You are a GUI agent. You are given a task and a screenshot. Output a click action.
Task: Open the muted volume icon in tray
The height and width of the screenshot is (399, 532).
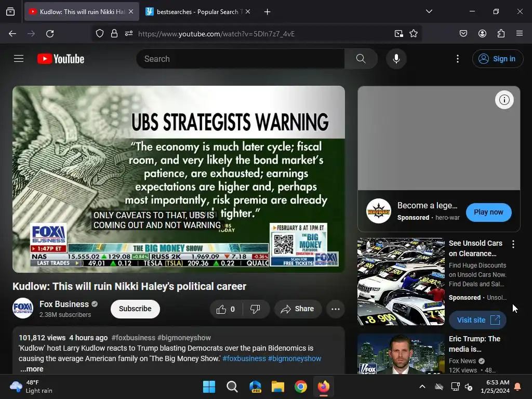[x=469, y=387]
